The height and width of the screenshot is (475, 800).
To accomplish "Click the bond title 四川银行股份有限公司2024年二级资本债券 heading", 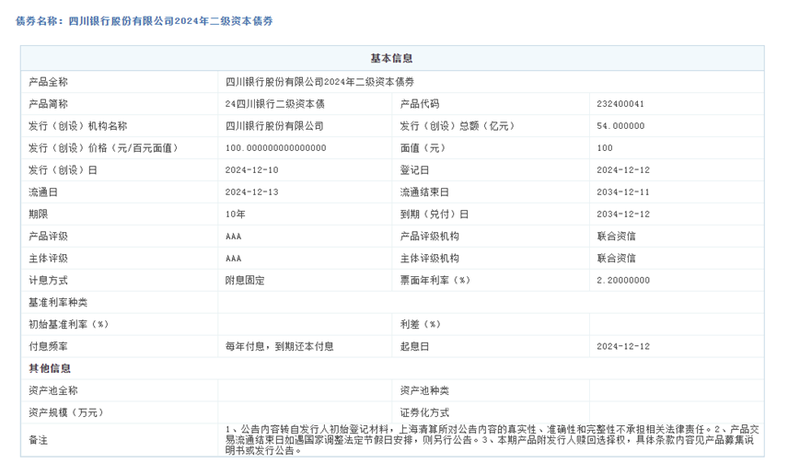I will click(144, 21).
